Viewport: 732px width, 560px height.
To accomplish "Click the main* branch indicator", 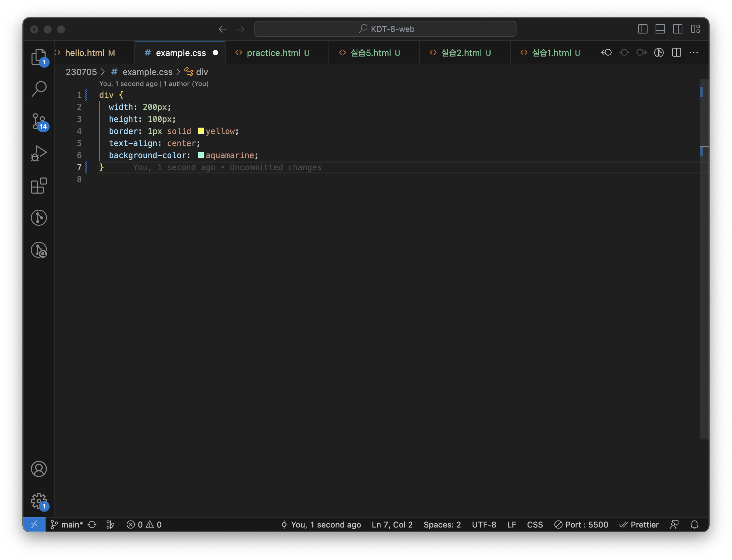I will 66,524.
